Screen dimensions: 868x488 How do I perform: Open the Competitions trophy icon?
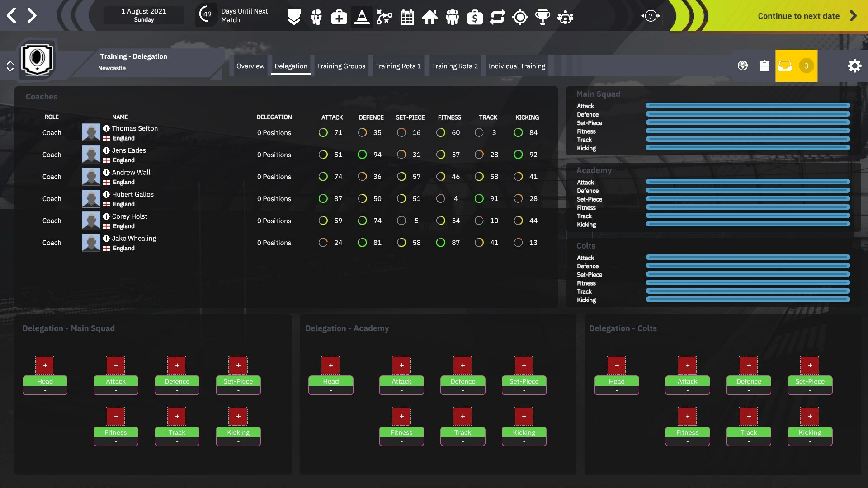click(x=543, y=17)
